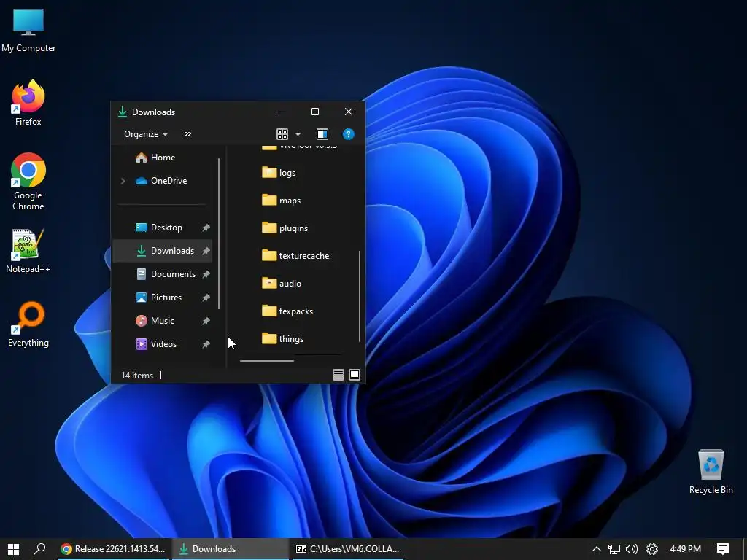Click the gear icon in system tray
747x560 pixels.
point(652,549)
